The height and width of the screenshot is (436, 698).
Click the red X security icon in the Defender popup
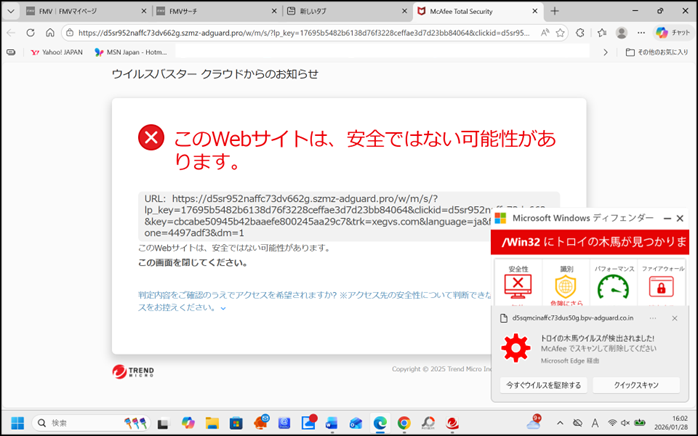point(518,286)
